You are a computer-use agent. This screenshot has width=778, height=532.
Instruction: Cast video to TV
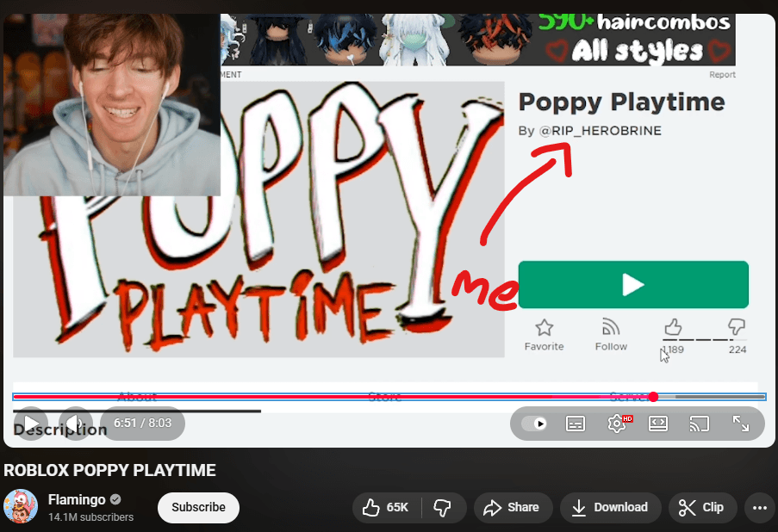699,424
